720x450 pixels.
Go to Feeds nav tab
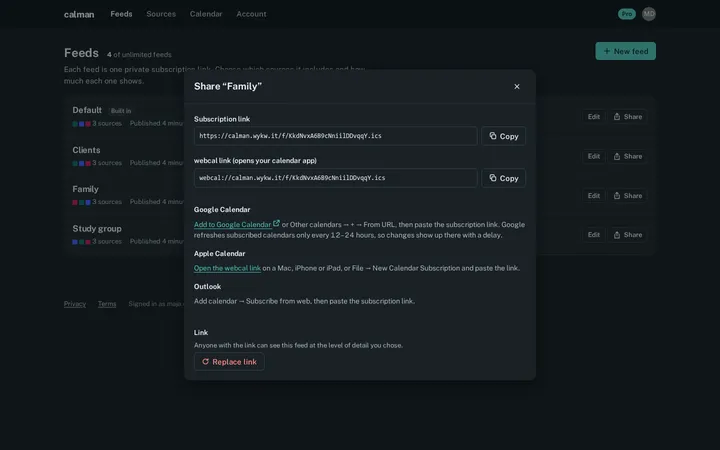tap(121, 14)
